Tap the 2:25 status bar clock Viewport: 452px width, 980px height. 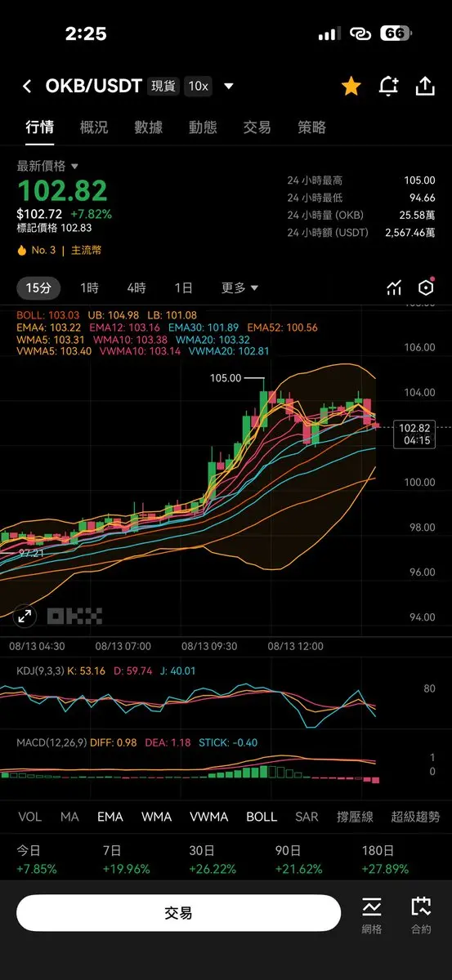click(86, 33)
